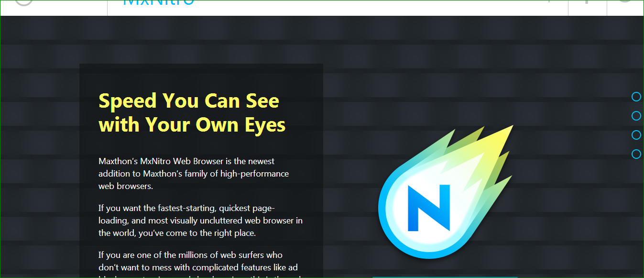Open the MxNitro title link in header
Viewport: 644px width, 278px height.
pos(159,2)
